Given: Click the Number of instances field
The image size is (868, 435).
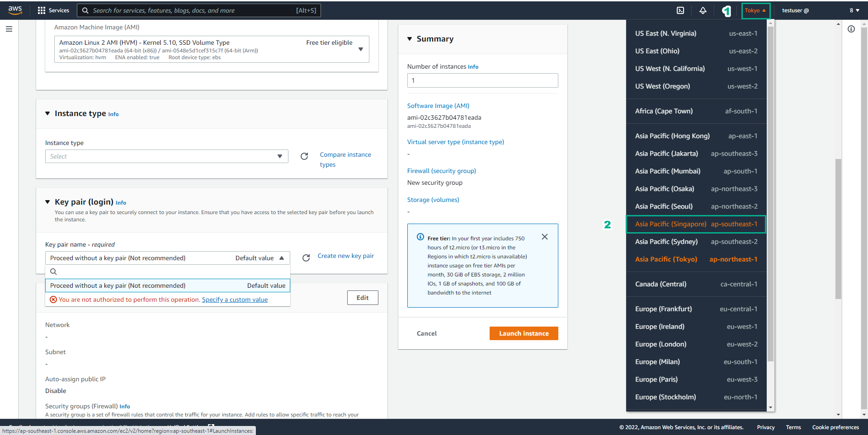Looking at the screenshot, I should 483,80.
